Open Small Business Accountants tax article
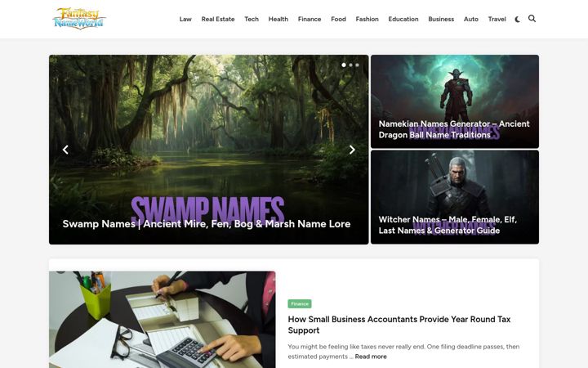The image size is (588, 368). tap(399, 325)
